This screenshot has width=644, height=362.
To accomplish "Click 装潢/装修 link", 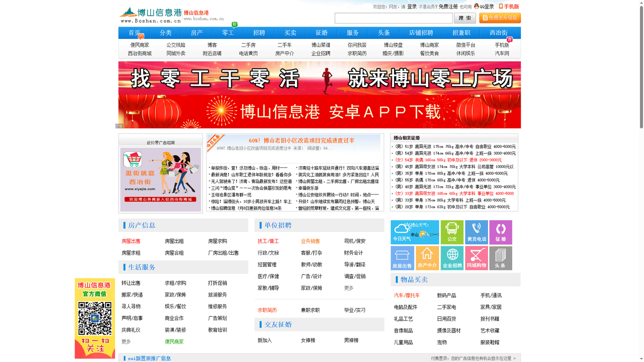I will 175,330.
